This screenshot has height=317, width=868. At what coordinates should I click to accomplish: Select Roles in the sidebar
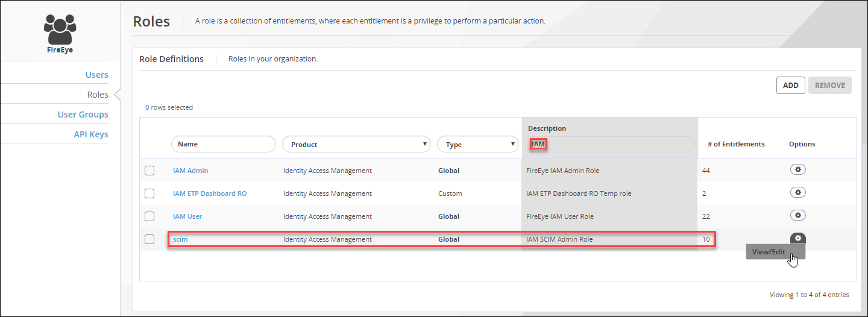98,95
